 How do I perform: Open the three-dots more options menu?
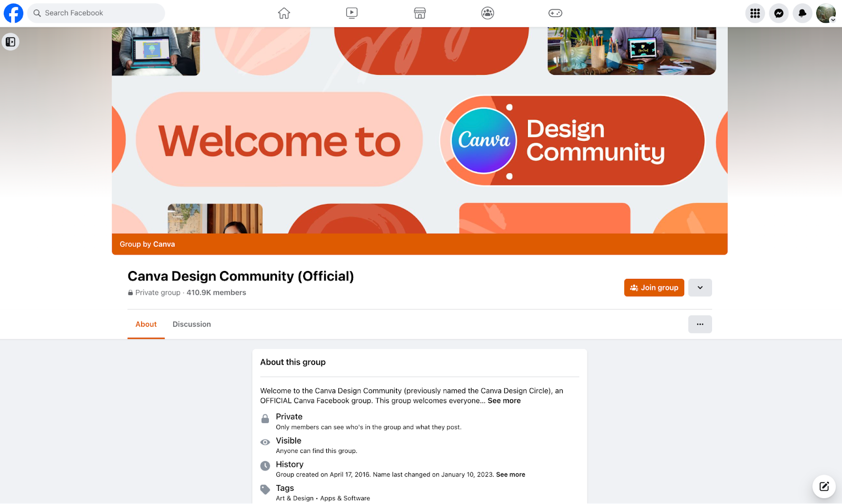[699, 324]
